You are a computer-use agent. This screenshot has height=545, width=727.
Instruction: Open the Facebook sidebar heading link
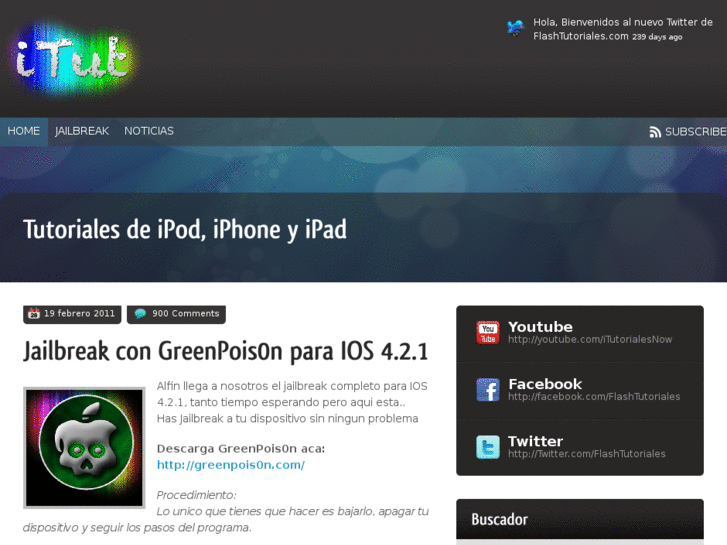tap(545, 384)
